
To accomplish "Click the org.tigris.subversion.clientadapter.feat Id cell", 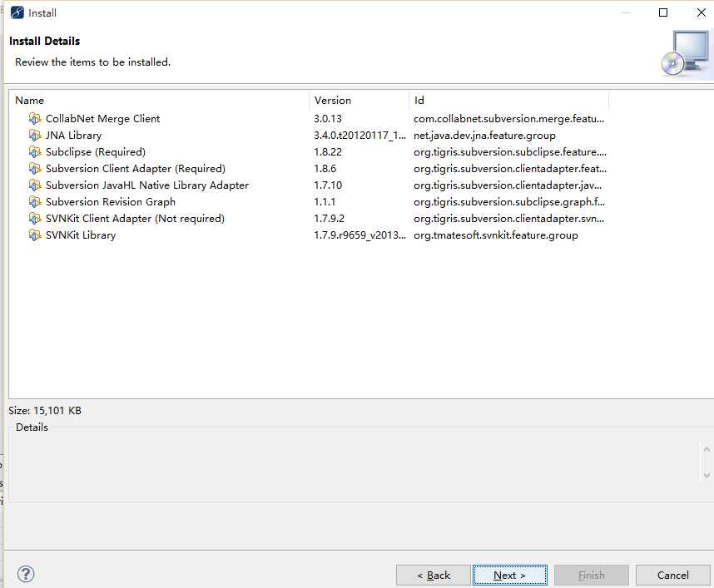I will click(x=510, y=168).
